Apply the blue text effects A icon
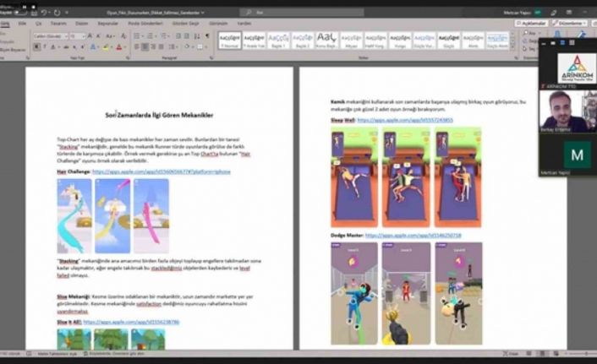Viewport: 597px width, 364px height. pyautogui.click(x=93, y=46)
